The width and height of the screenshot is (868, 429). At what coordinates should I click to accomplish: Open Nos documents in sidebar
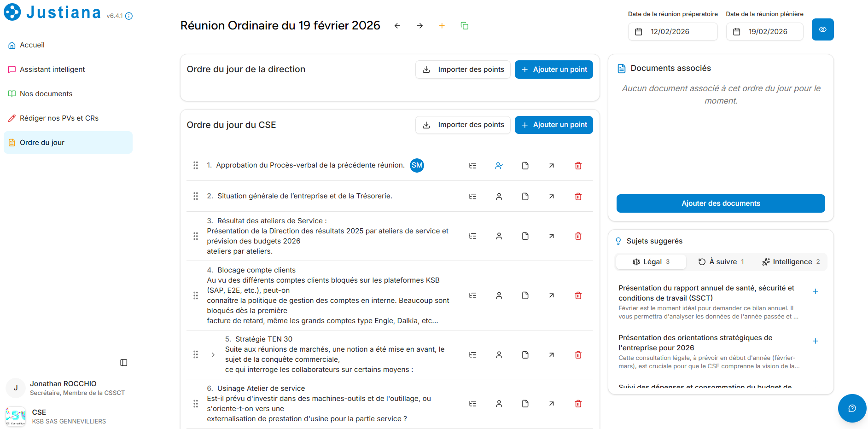coord(68,94)
